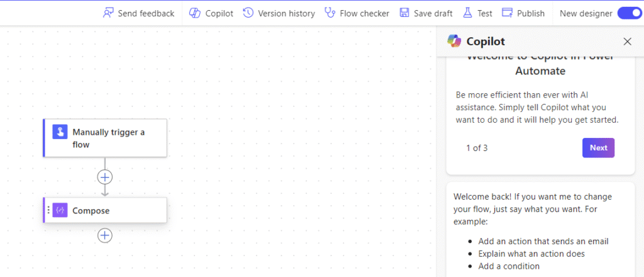
Task: Click the Copilot panel title text
Action: pos(486,42)
